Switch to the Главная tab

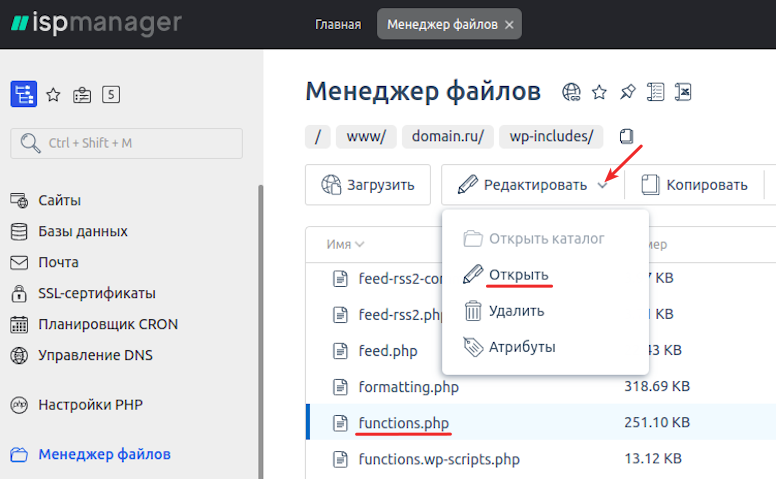[338, 24]
